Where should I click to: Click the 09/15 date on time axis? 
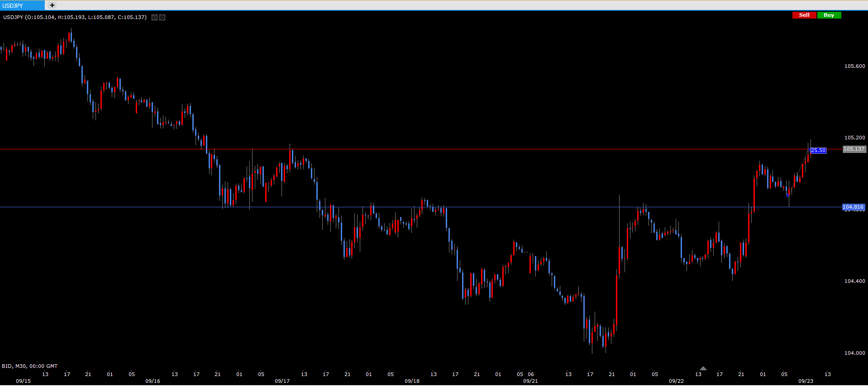pos(24,381)
